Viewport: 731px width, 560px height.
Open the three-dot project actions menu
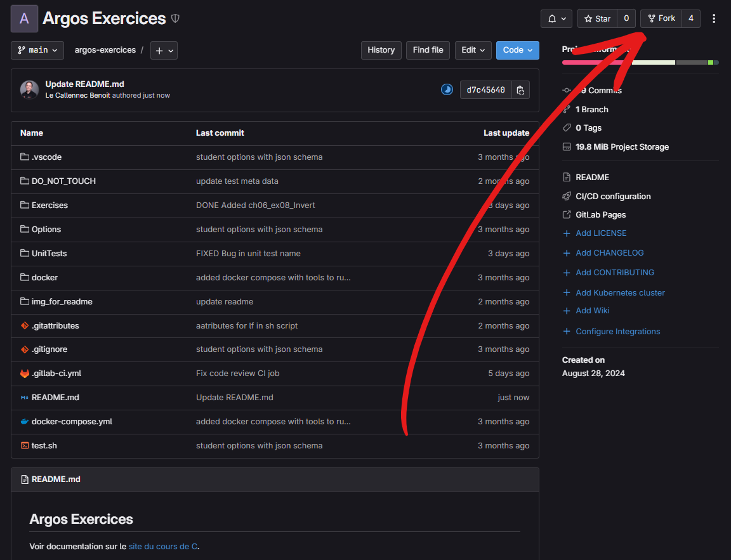point(714,18)
